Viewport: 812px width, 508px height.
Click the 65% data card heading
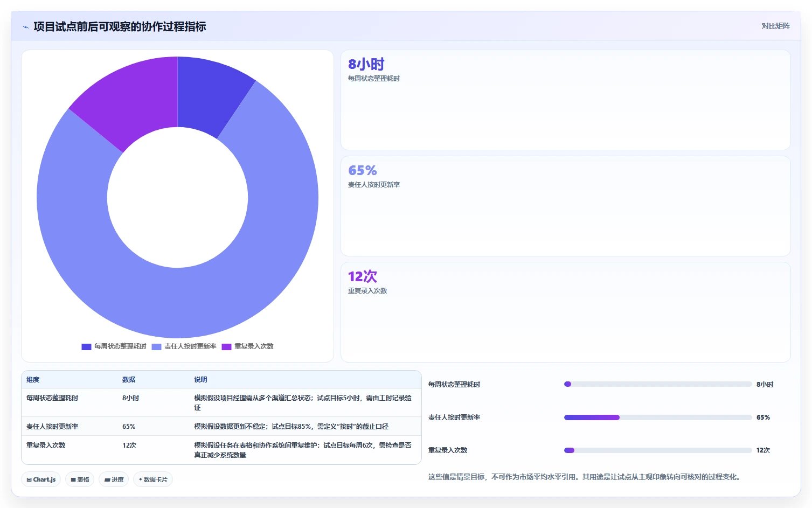click(x=363, y=170)
